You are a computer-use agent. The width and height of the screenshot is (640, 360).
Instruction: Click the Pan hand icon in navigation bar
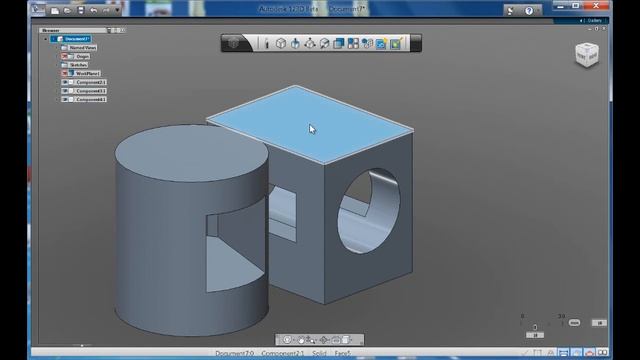pos(301,340)
